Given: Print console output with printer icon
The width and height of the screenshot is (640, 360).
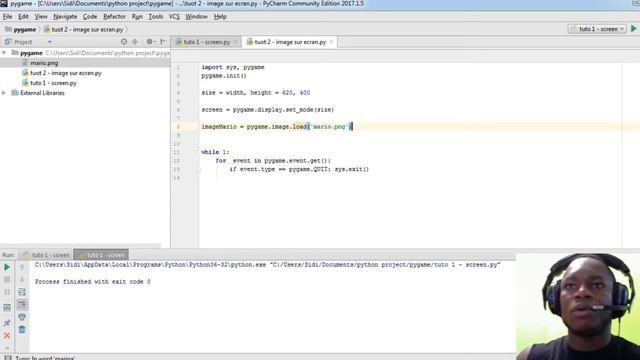Looking at the screenshot, I should (22, 317).
